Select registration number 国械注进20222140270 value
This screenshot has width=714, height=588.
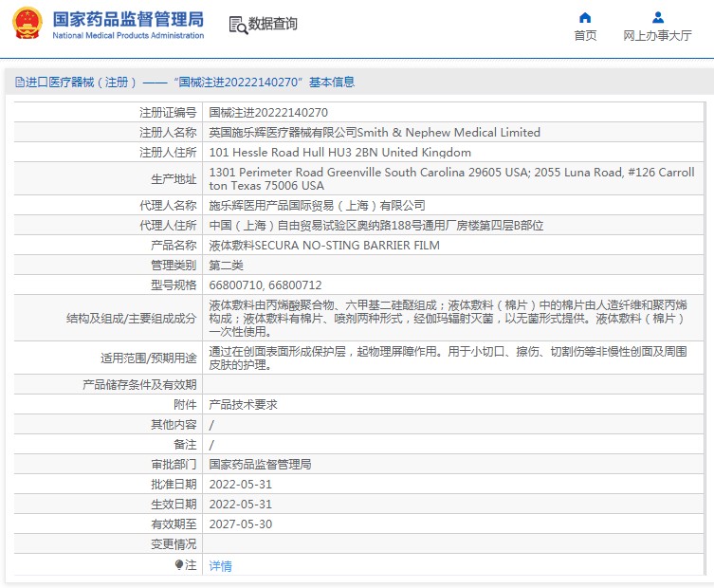point(268,113)
